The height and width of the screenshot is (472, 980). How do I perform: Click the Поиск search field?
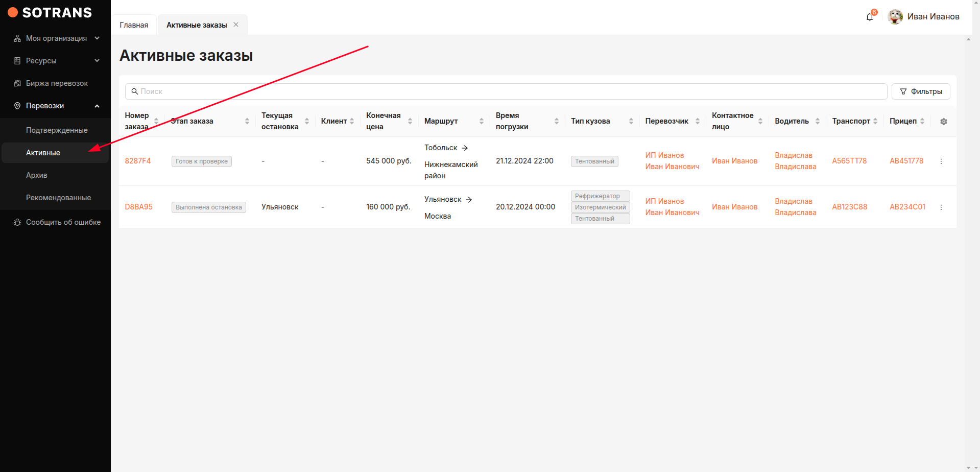click(x=506, y=91)
